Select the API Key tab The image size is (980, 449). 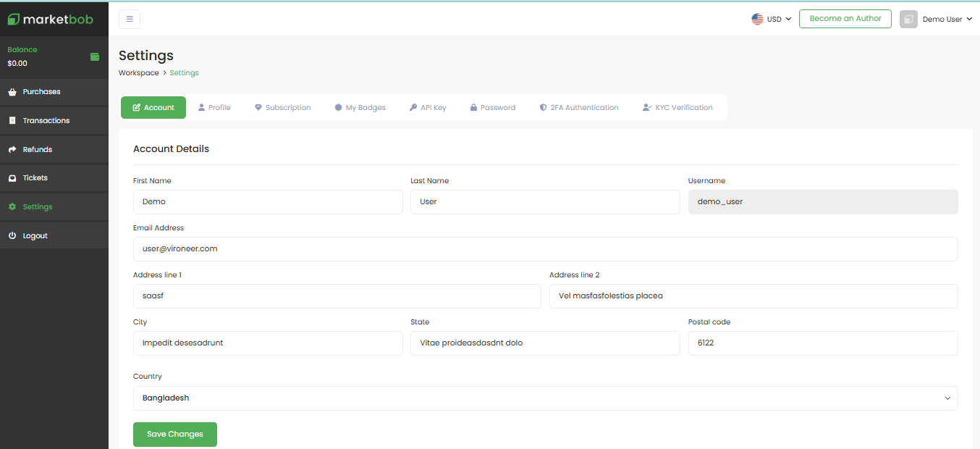pyautogui.click(x=428, y=108)
